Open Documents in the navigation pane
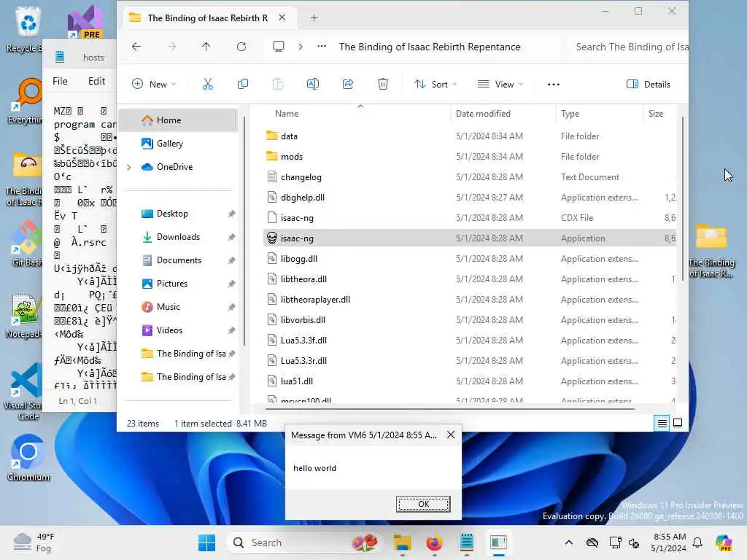 tap(178, 260)
